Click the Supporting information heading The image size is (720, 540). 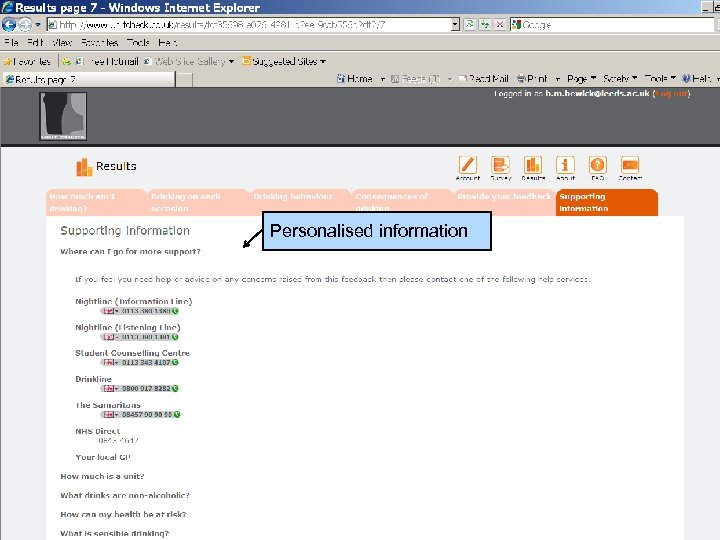pyautogui.click(x=125, y=231)
